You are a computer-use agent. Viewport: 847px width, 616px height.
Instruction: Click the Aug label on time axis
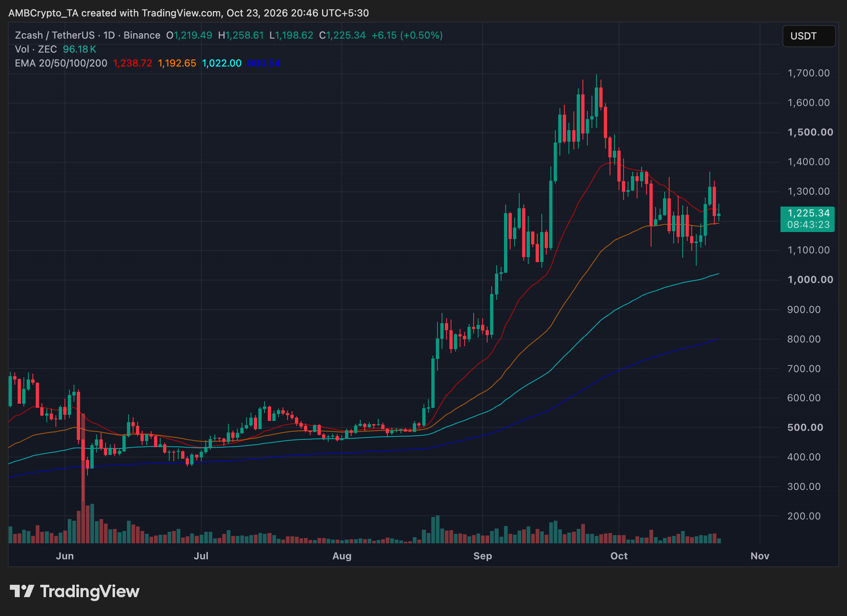pyautogui.click(x=342, y=556)
